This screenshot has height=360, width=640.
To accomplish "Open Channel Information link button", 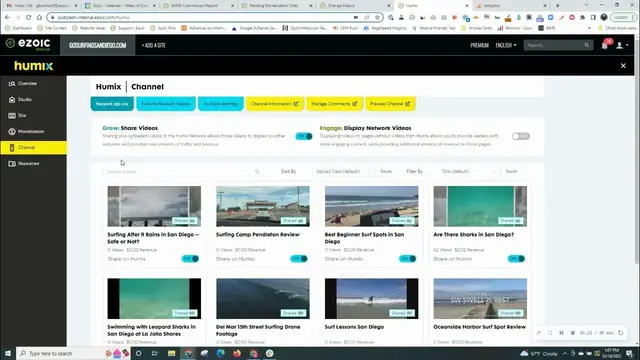I will coord(274,104).
